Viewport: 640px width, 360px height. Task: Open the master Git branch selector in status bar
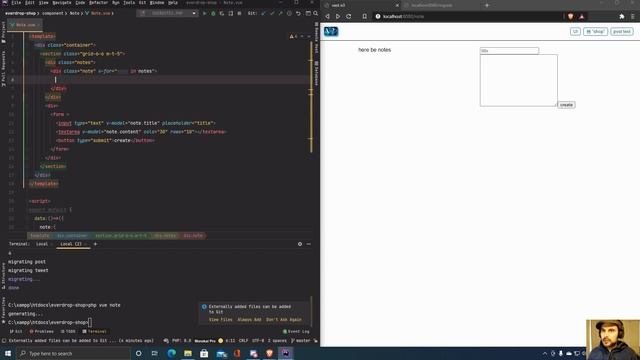pyautogui.click(x=301, y=340)
